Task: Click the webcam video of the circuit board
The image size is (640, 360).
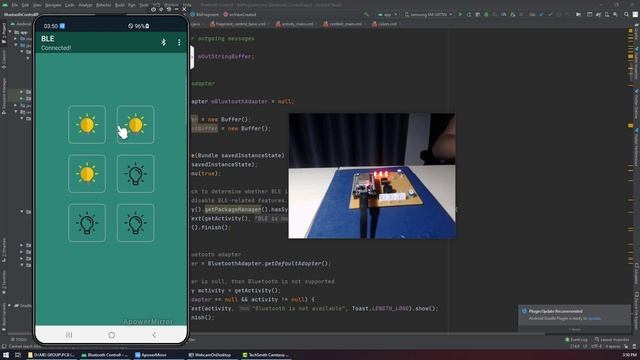Action: click(372, 176)
